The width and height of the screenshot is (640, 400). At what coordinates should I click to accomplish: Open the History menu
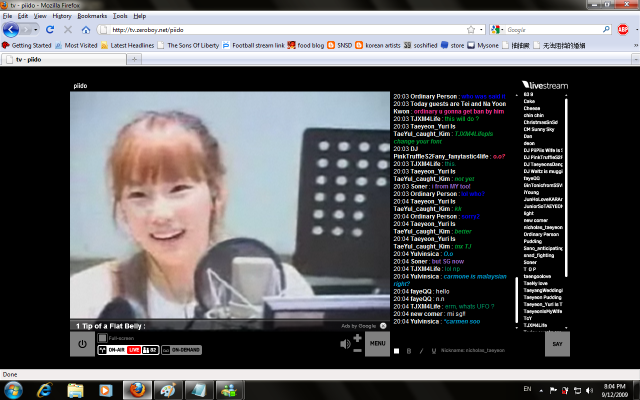point(61,16)
